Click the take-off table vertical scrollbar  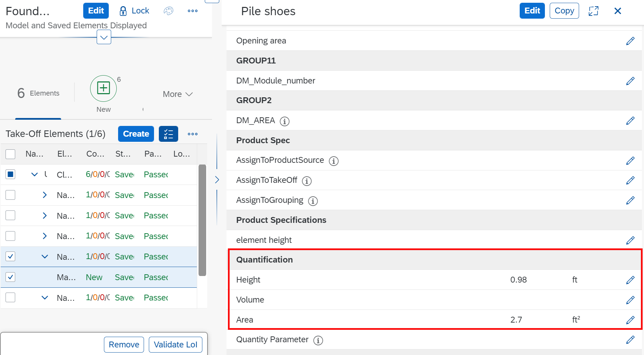coord(202,220)
